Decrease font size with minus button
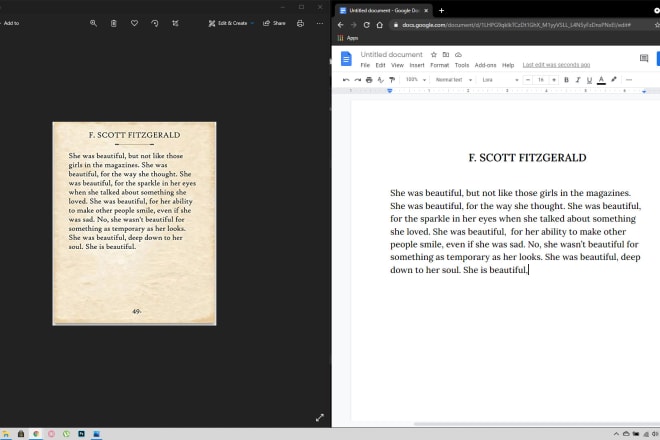This screenshot has width=660, height=440. 528,80
